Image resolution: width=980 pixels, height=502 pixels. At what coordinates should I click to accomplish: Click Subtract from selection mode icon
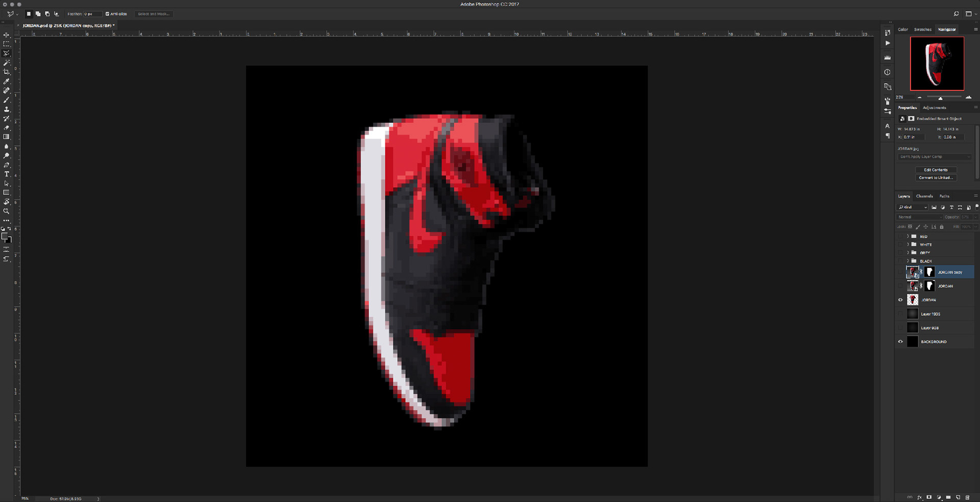47,14
